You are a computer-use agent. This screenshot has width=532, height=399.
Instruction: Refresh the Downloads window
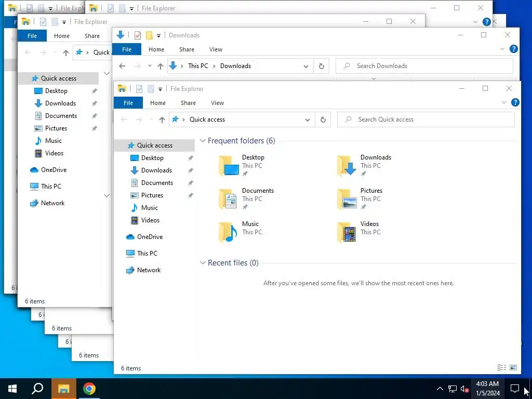coord(322,66)
